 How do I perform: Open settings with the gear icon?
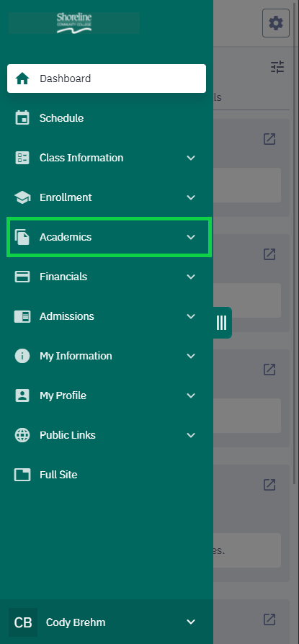click(x=276, y=23)
